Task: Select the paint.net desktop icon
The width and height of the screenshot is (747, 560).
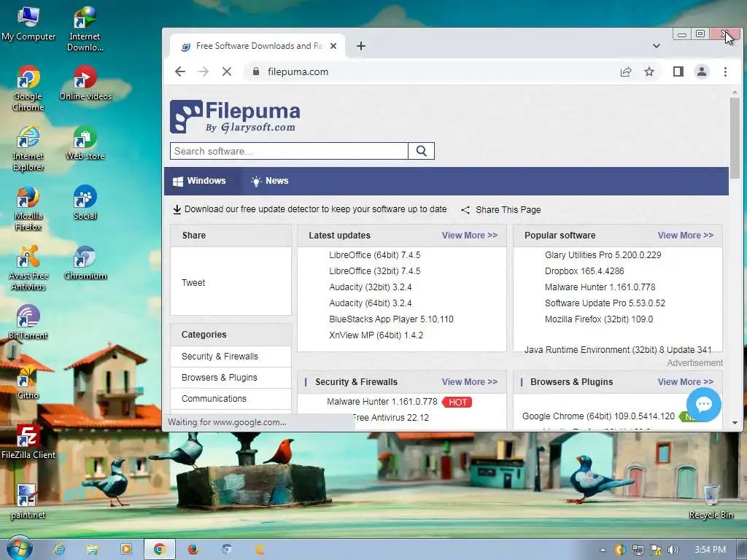Action: coord(28,502)
